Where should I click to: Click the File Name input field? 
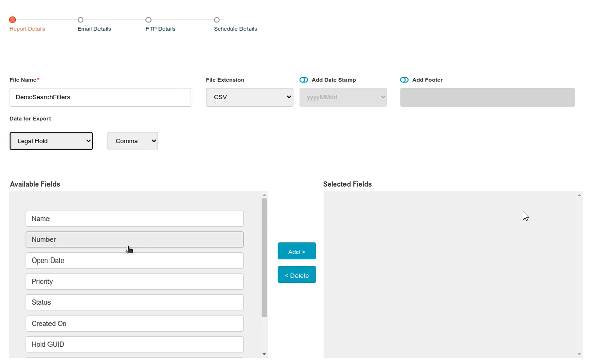pos(100,97)
